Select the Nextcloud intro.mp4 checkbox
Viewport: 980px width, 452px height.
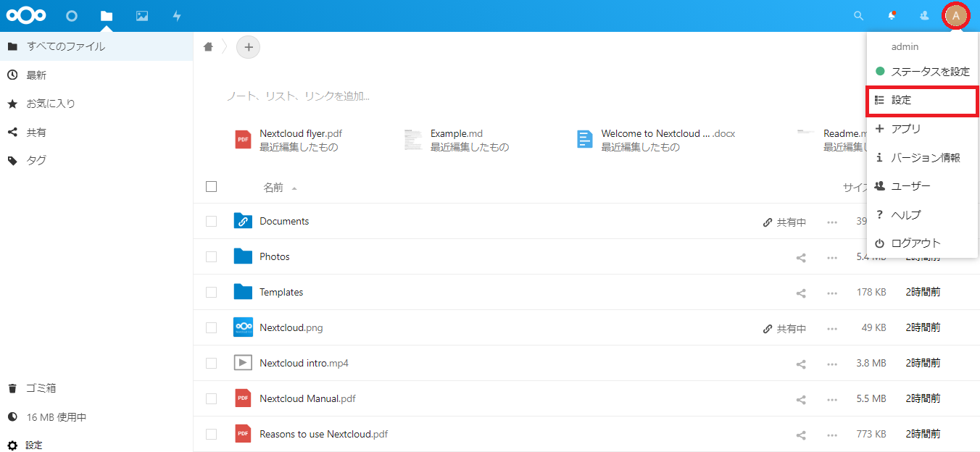(211, 364)
